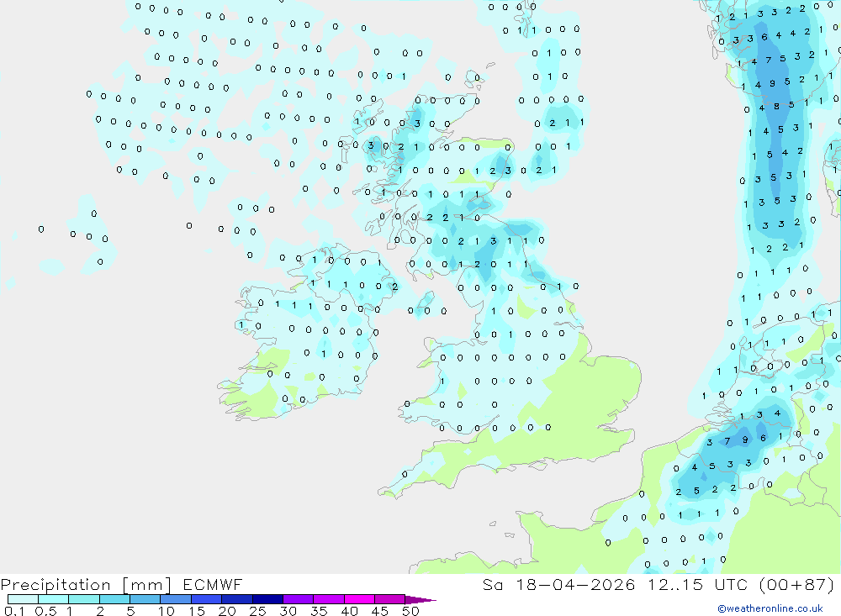Click the '[mm]' unit label
Screen dimensions: 841x616
[x=146, y=584]
